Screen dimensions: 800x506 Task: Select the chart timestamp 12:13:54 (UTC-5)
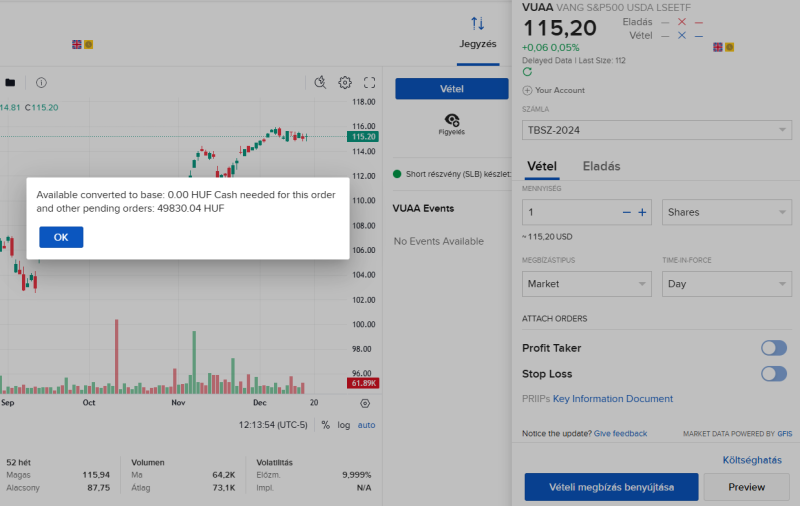coord(273,425)
